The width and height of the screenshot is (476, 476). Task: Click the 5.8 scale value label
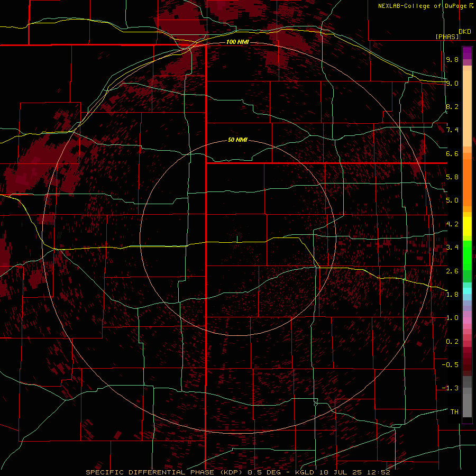[x=452, y=177]
